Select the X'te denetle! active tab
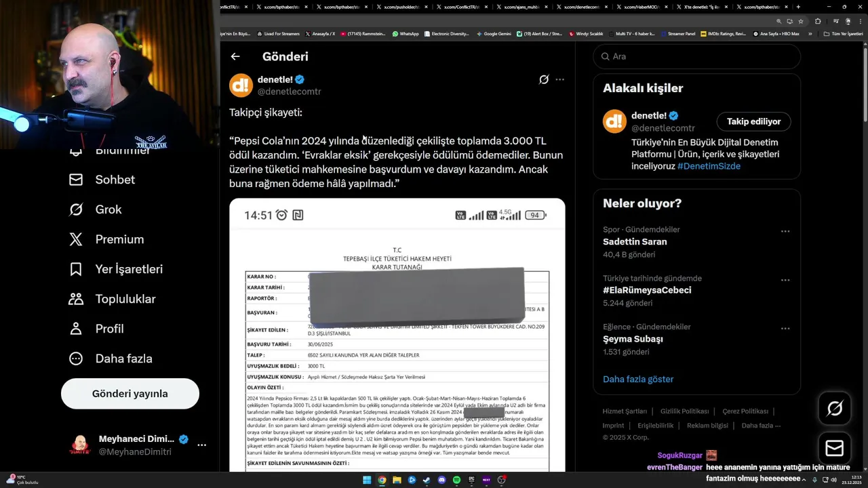This screenshot has height=488, width=868. pos(703,7)
